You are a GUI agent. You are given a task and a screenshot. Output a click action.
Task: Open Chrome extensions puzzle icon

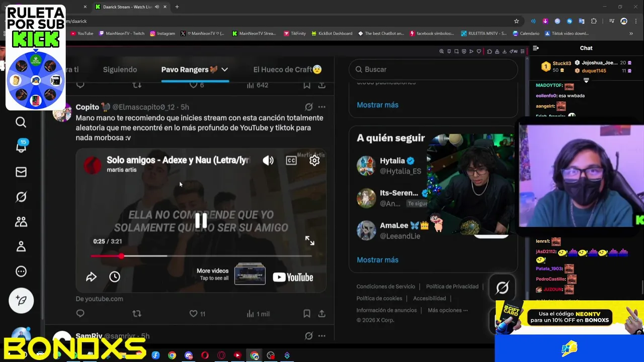(594, 21)
